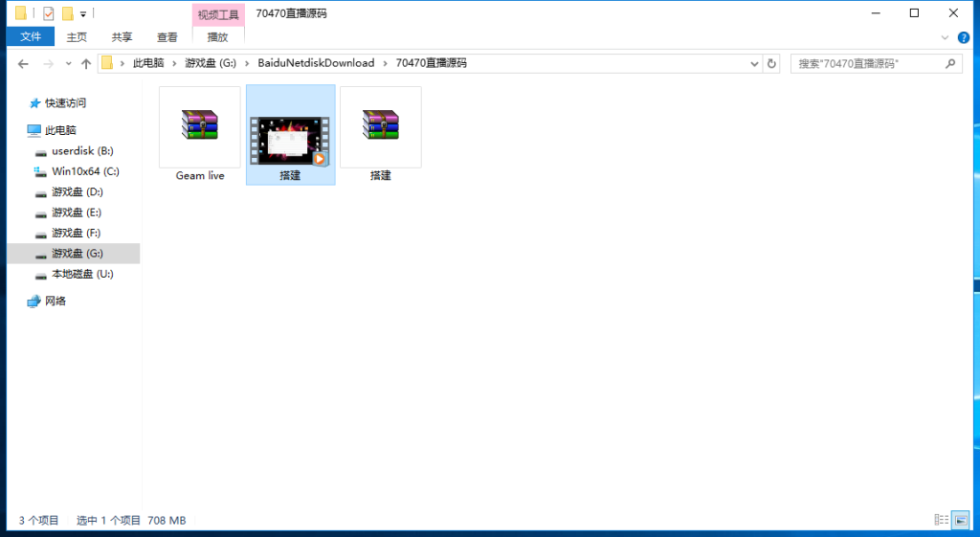This screenshot has width=980, height=537.
Task: Click new folder icon in quick access toolbar
Action: point(68,13)
